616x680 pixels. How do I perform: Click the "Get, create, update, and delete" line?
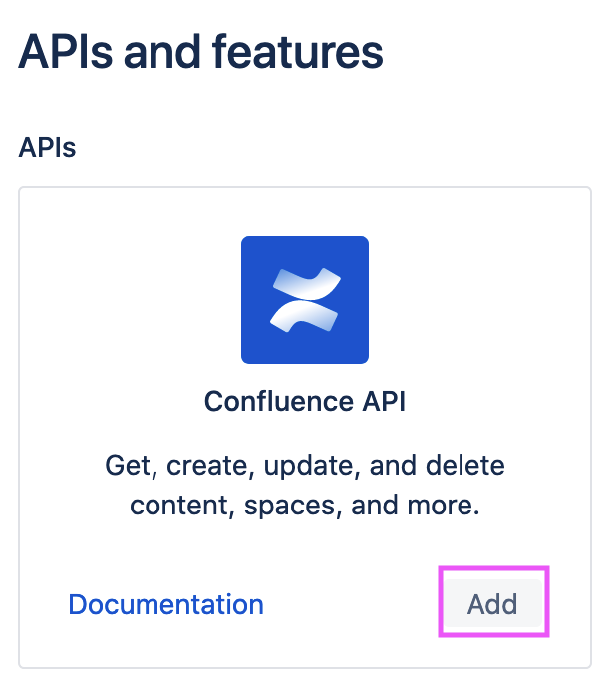point(304,465)
